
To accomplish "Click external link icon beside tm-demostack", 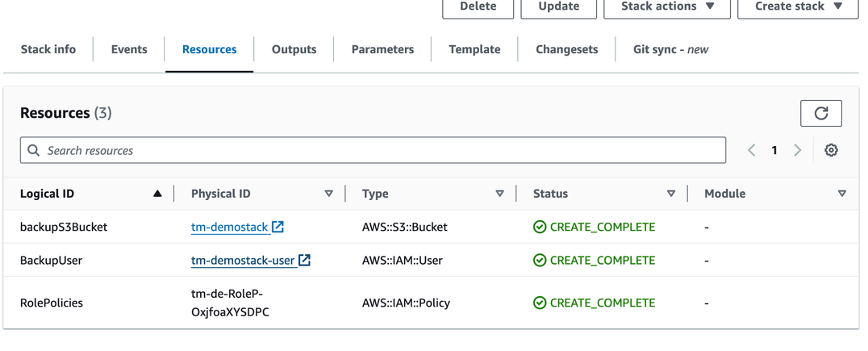I will click(x=278, y=227).
